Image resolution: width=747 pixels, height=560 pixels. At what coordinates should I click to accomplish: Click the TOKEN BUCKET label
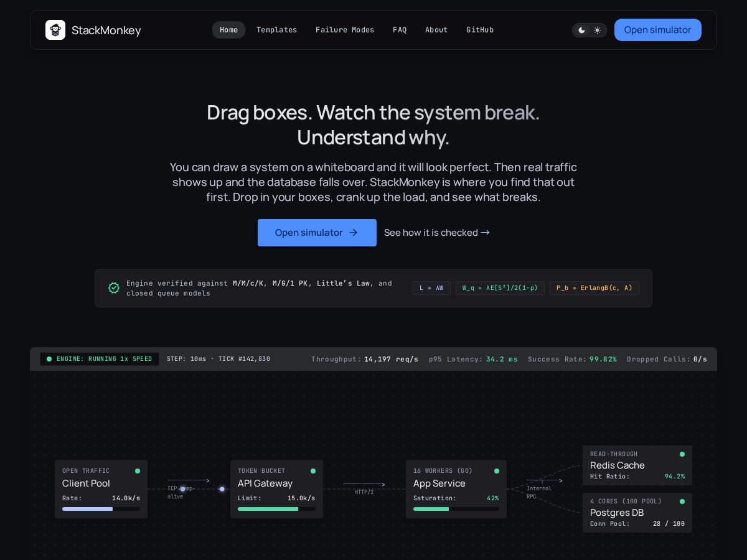[261, 471]
